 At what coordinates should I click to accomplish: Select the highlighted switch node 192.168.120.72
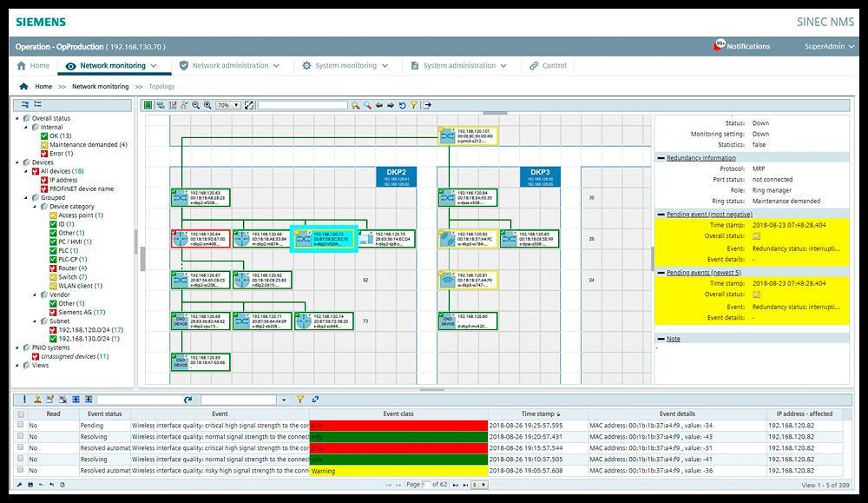[x=325, y=239]
